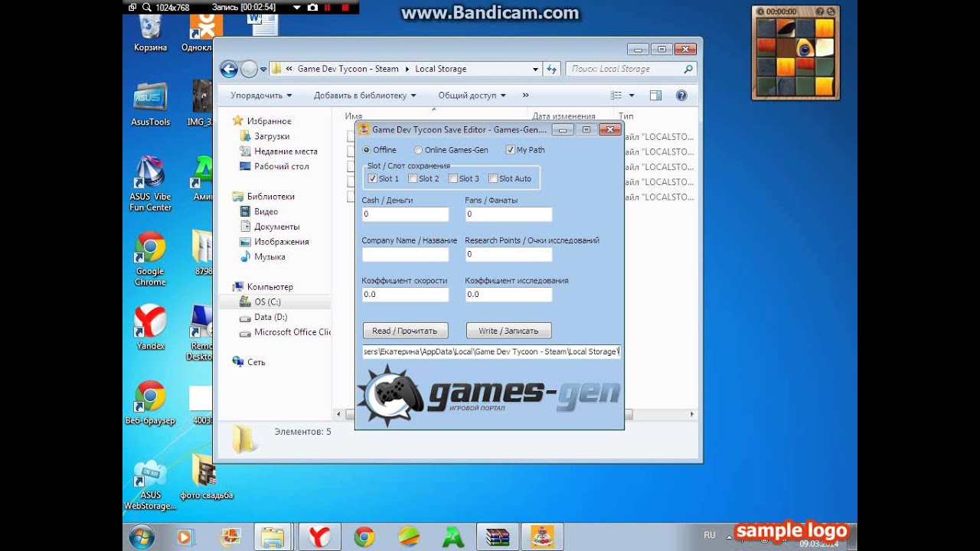
Task: Select Рабочий стол in navigation pane
Action: pos(282,166)
